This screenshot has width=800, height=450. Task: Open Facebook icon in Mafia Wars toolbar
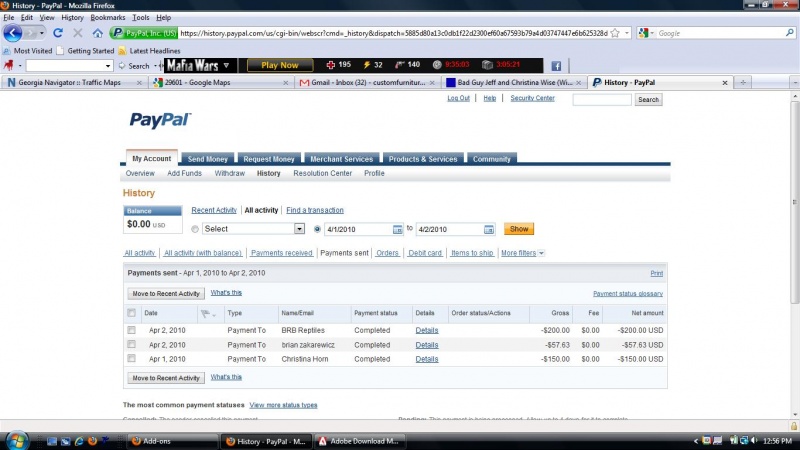tap(556, 66)
